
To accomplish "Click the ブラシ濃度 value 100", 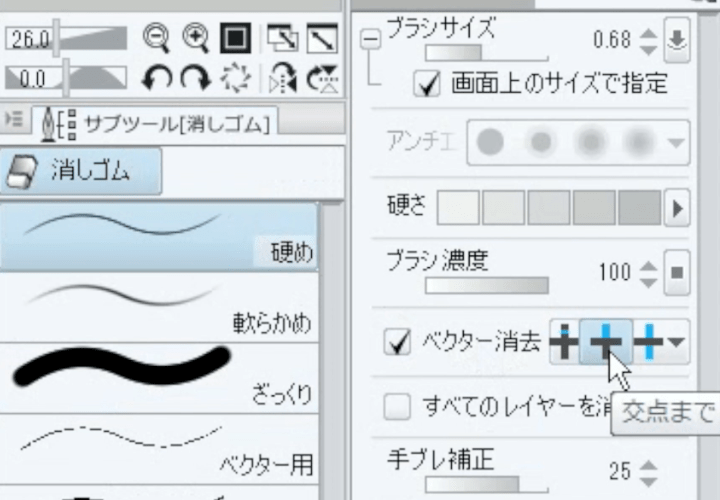I will pyautogui.click(x=615, y=272).
